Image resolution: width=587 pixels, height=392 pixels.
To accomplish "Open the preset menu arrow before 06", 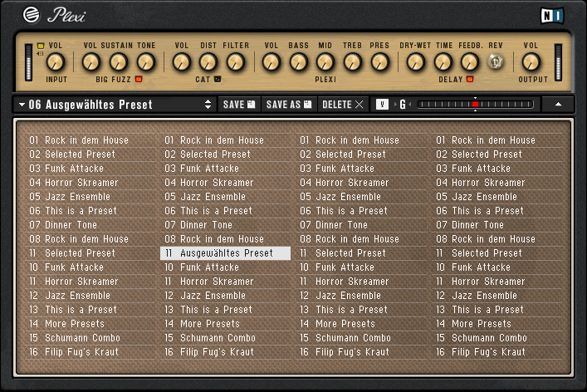I will (x=22, y=105).
